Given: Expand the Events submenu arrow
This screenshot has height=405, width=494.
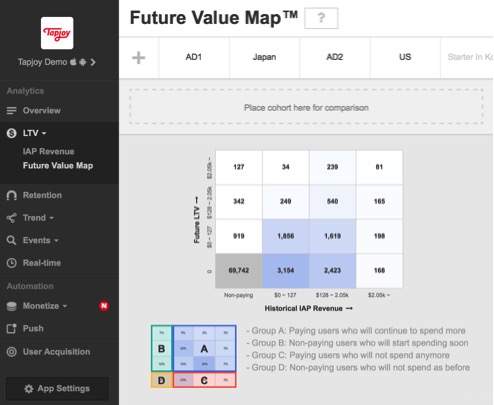Looking at the screenshot, I should click(56, 240).
